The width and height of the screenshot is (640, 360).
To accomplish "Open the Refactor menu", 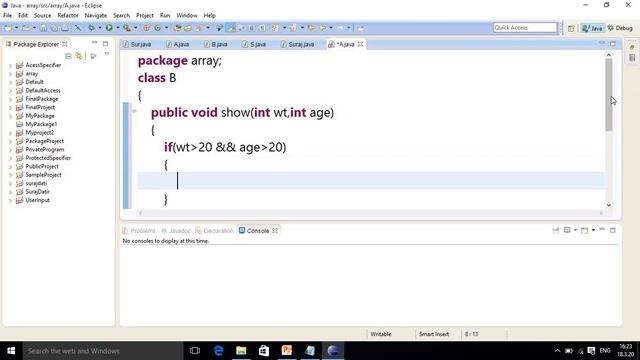I will click(x=68, y=16).
